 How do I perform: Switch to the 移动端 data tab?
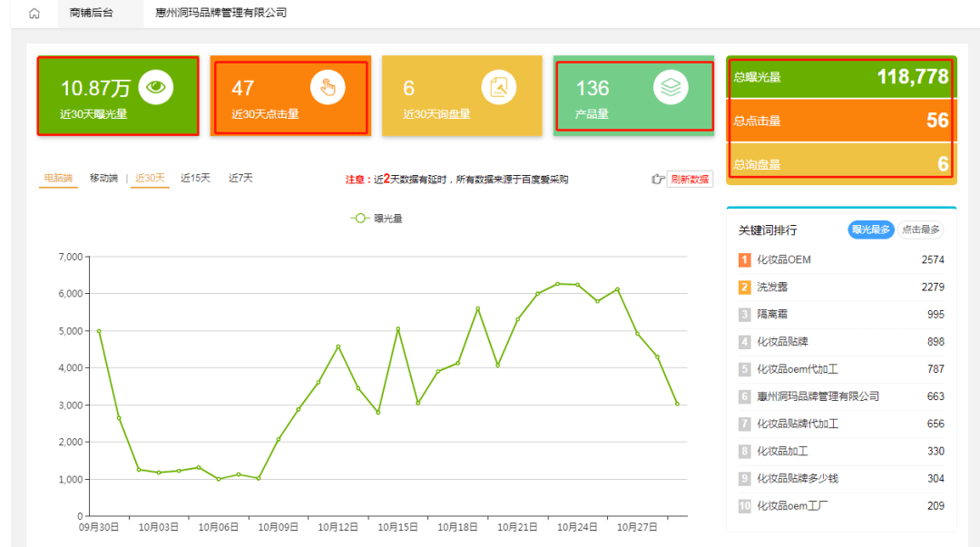click(x=103, y=179)
